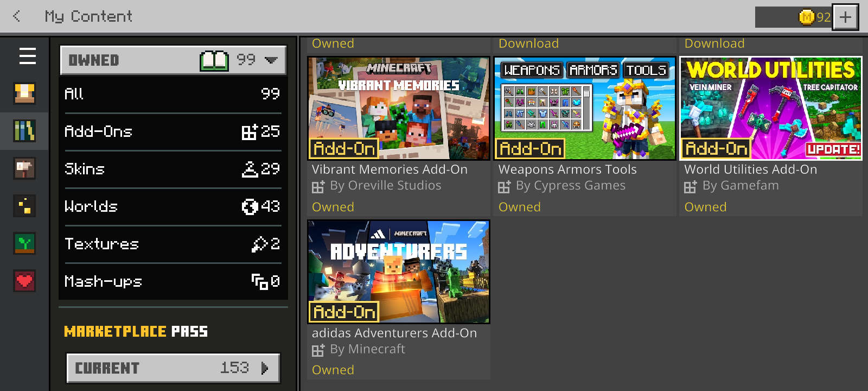
Task: Click Owned under Weapons Armors Tools
Action: [x=520, y=207]
